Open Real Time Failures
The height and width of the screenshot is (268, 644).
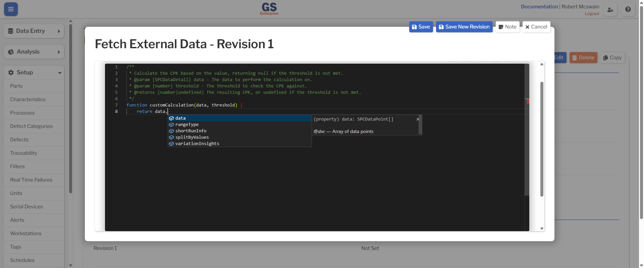coord(34,180)
